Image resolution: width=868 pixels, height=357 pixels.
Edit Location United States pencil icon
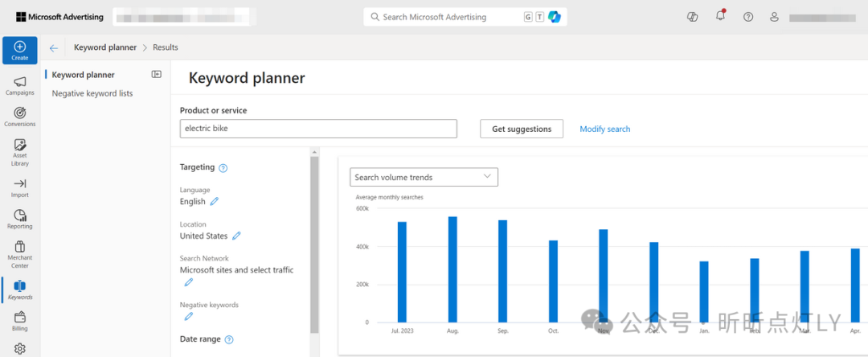[x=236, y=236]
